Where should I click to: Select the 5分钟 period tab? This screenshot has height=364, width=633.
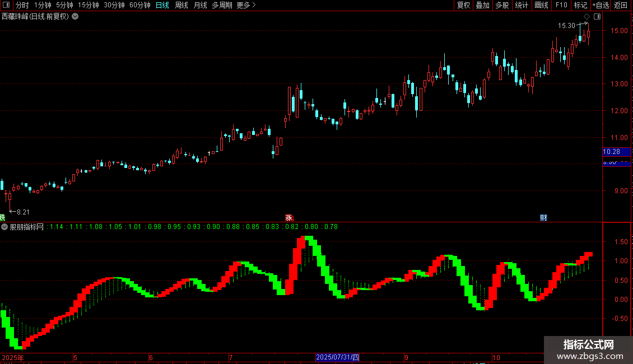(x=64, y=5)
